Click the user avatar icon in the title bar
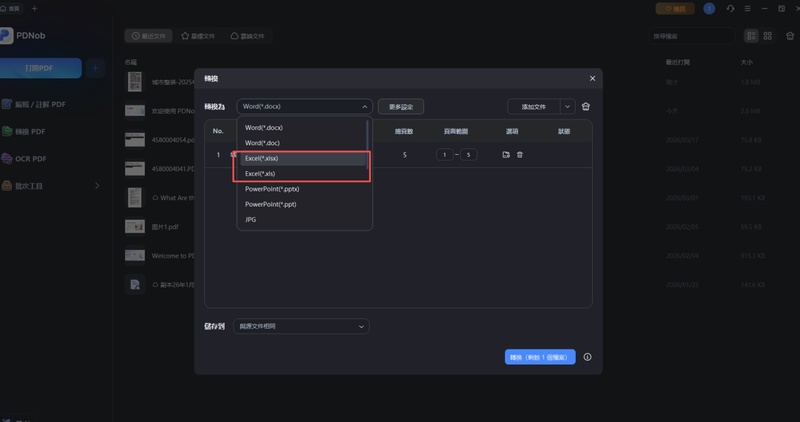This screenshot has height=422, width=800. 710,8
